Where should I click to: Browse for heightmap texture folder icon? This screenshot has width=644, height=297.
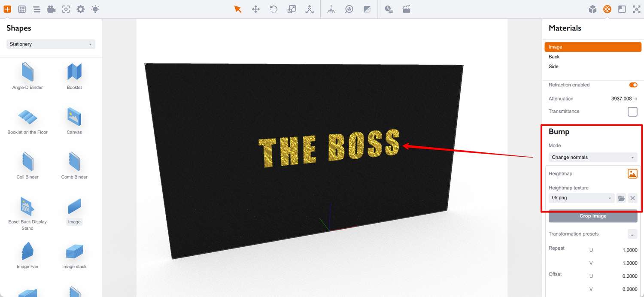pyautogui.click(x=621, y=198)
